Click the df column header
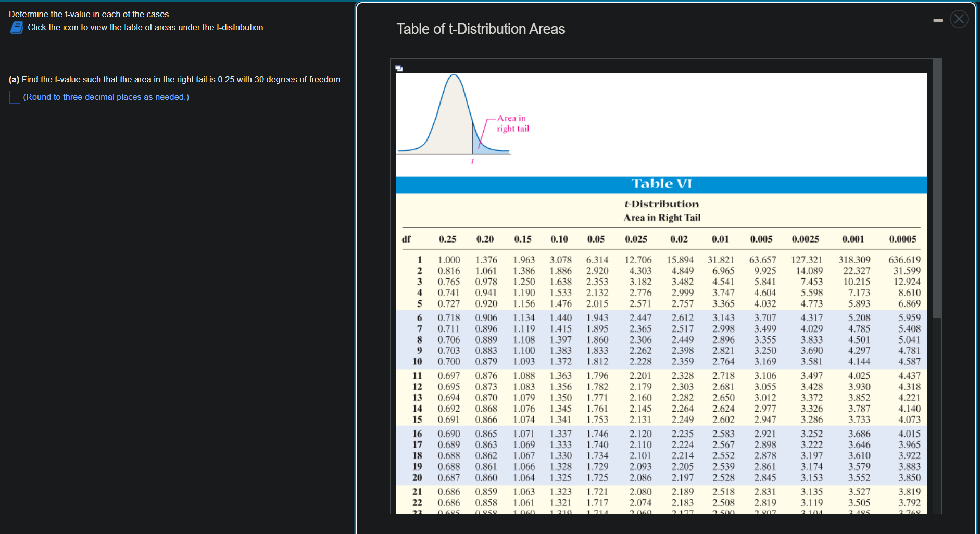 click(407, 239)
